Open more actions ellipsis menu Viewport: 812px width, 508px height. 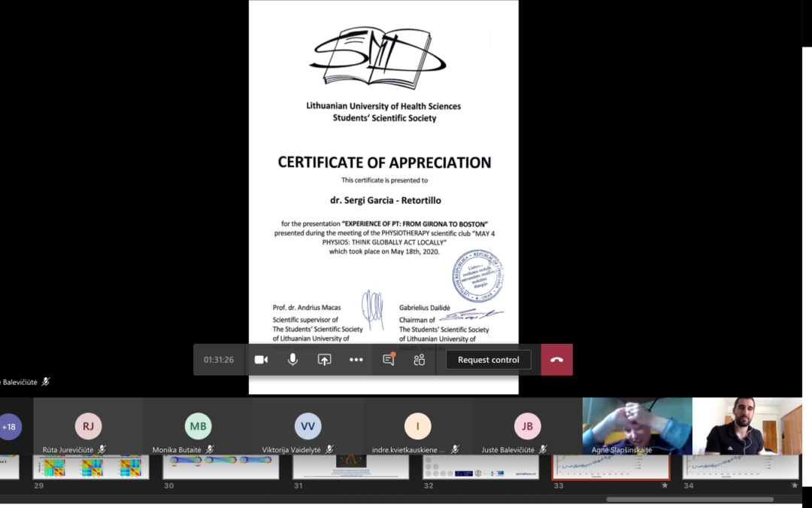pyautogui.click(x=356, y=359)
